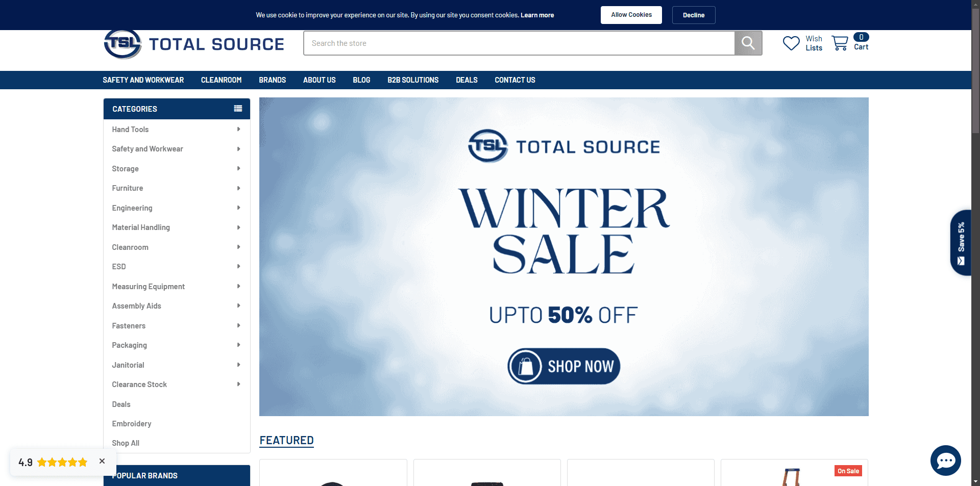Expand Assembly Aids category arrow
Screen dimensions: 980x486
pos(238,306)
